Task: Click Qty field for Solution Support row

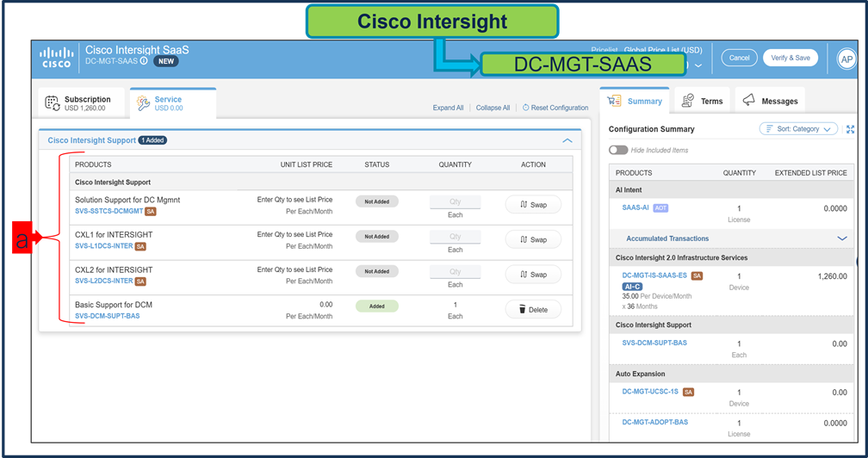Action: 455,202
